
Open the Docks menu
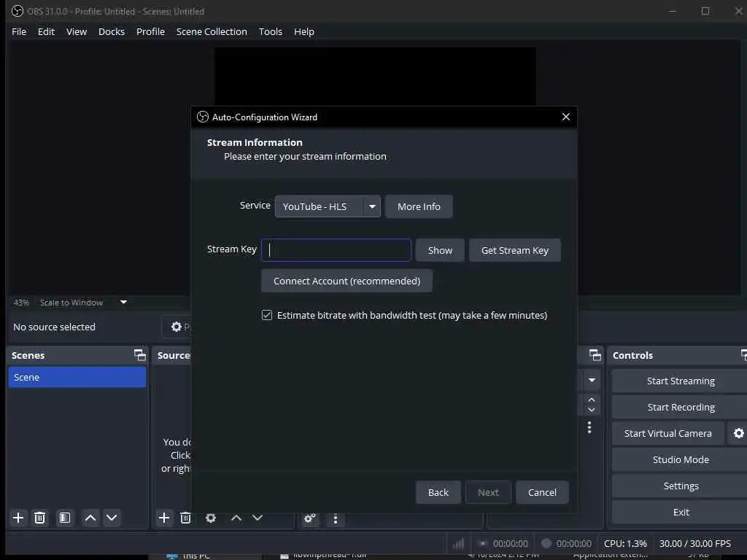[112, 31]
